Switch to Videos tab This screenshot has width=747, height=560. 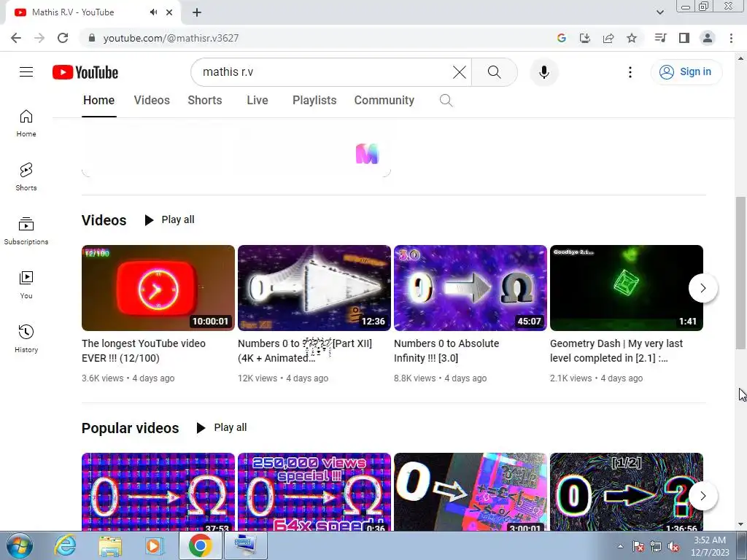tap(152, 101)
